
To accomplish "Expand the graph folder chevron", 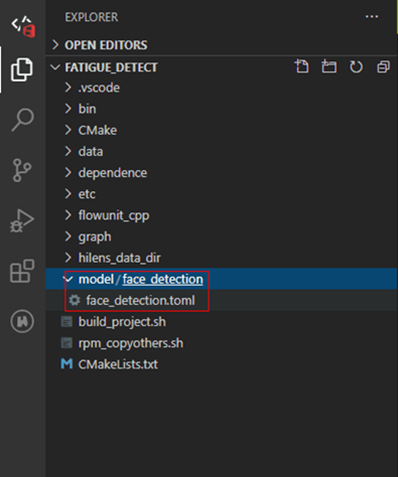I will click(68, 236).
